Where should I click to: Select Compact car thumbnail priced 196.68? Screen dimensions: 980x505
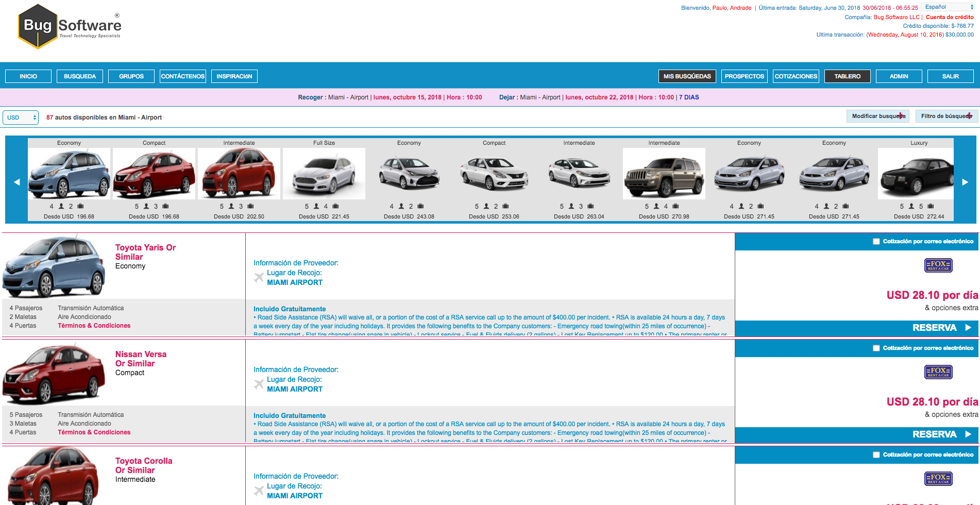[x=154, y=174]
